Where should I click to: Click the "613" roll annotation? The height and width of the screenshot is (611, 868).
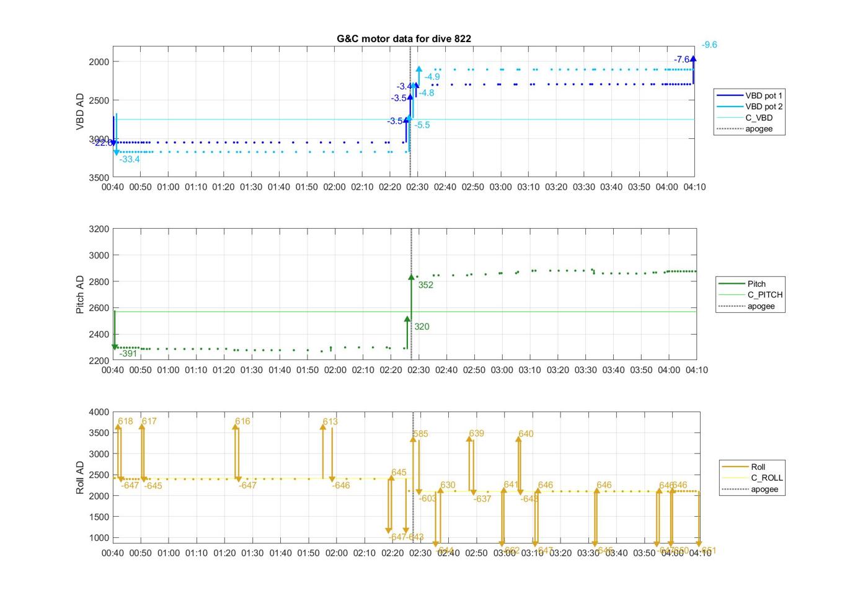click(330, 421)
